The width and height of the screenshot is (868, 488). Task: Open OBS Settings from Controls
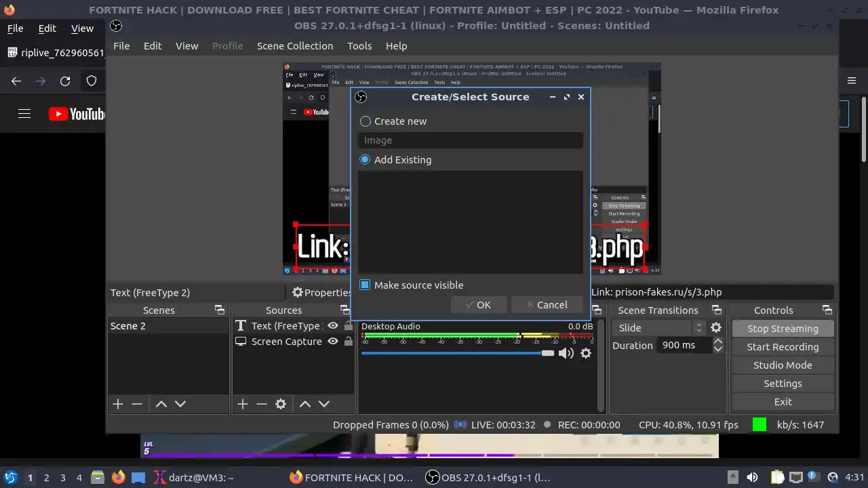[783, 384]
